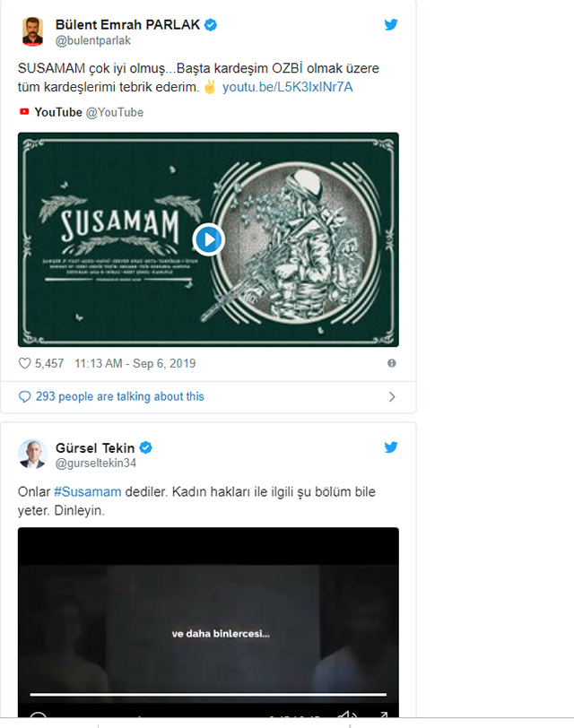Image resolution: width=574 pixels, height=728 pixels.
Task: Click the Gürsel Tekin display name
Action: tap(94, 446)
